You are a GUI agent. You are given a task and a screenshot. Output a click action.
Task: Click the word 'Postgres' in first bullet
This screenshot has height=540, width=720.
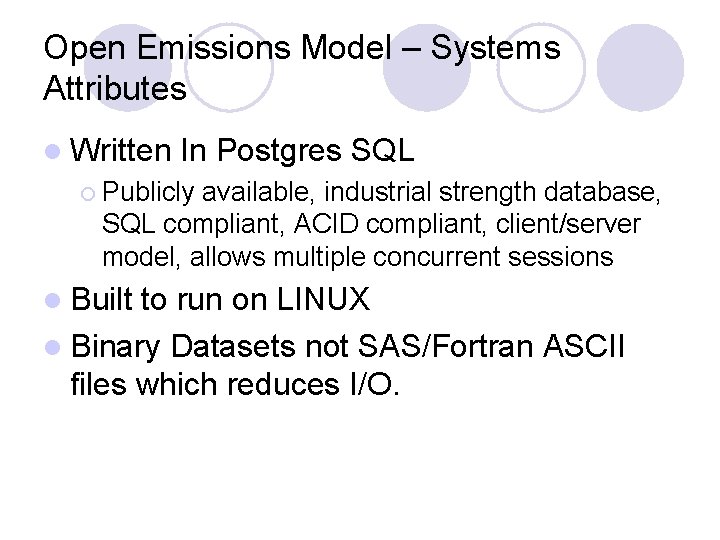[279, 152]
